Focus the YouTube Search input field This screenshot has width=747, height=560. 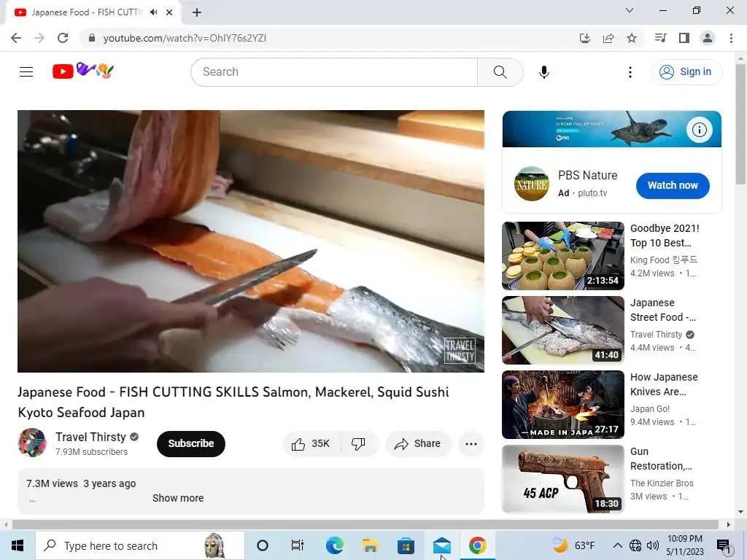(x=334, y=72)
